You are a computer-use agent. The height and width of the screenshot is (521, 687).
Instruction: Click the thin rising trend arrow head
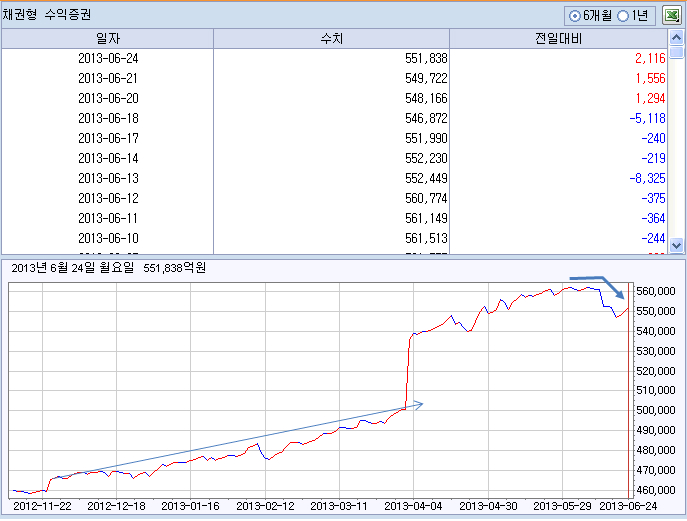pos(418,405)
